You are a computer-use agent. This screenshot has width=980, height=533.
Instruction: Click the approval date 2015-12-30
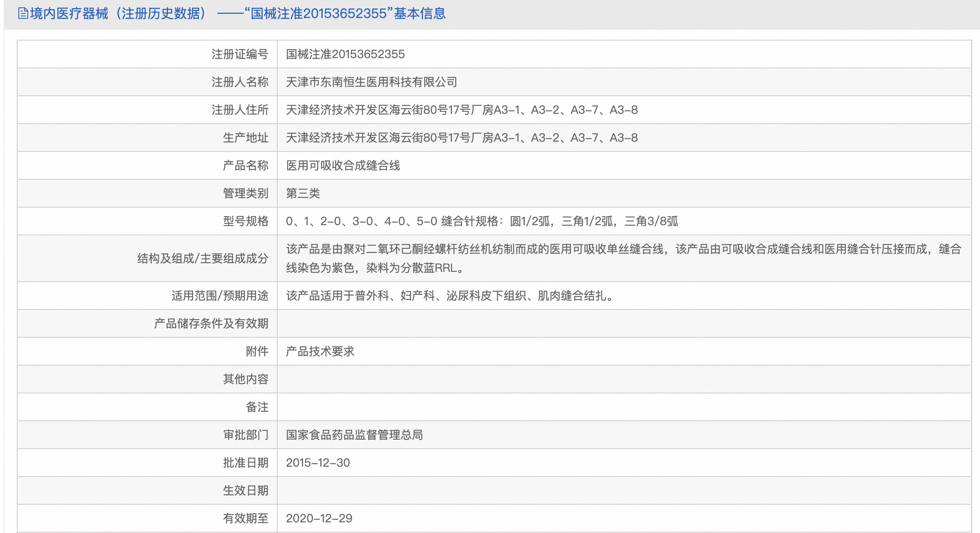[318, 463]
